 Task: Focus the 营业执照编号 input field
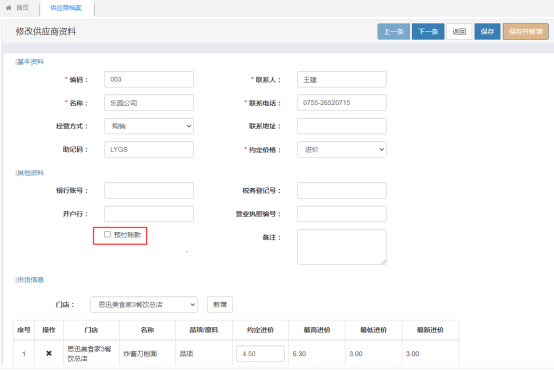pos(342,214)
